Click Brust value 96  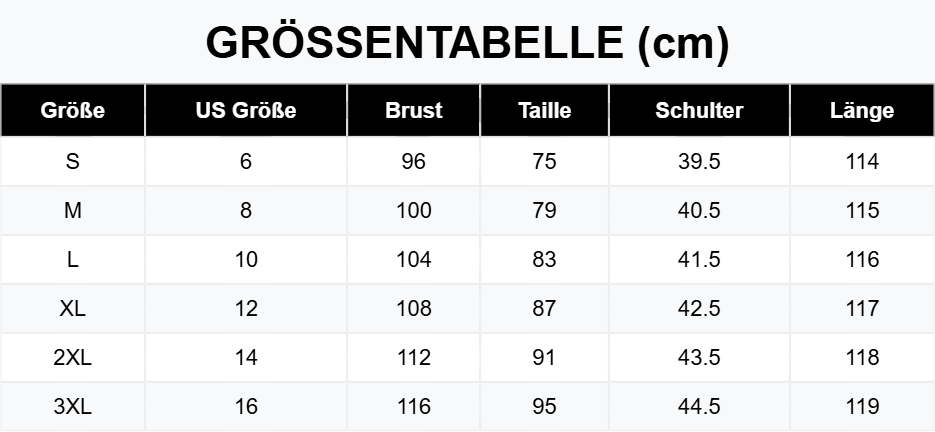click(413, 161)
